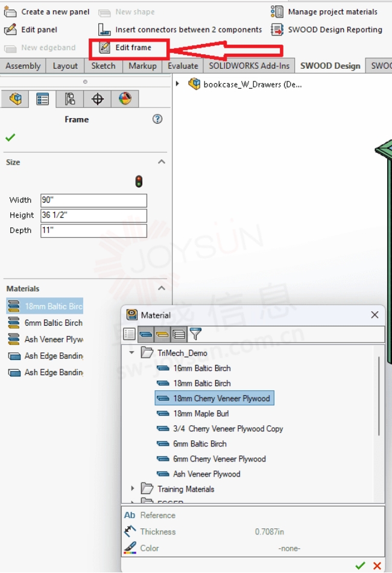392x573 pixels.
Task: Launch SWOOD Design Reporting
Action: pyautogui.click(x=327, y=30)
